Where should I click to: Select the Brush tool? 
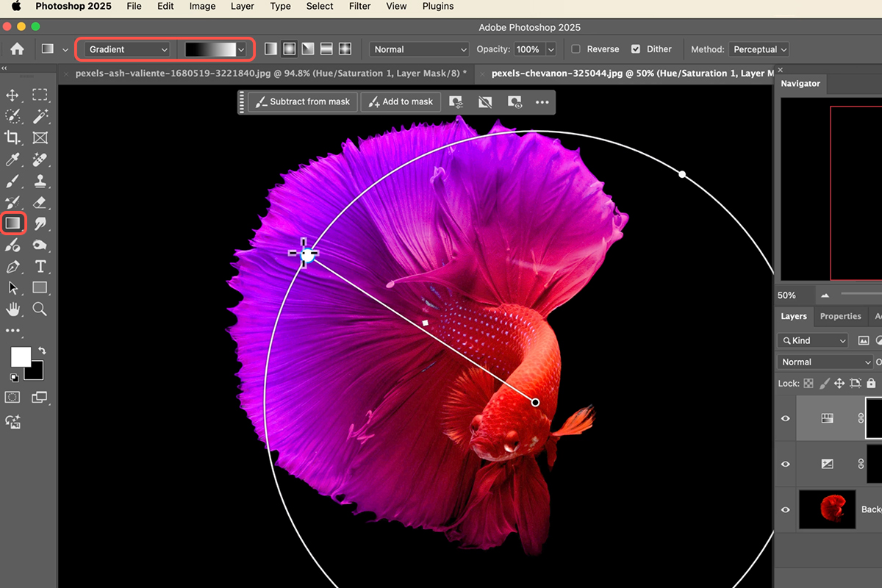tap(13, 182)
